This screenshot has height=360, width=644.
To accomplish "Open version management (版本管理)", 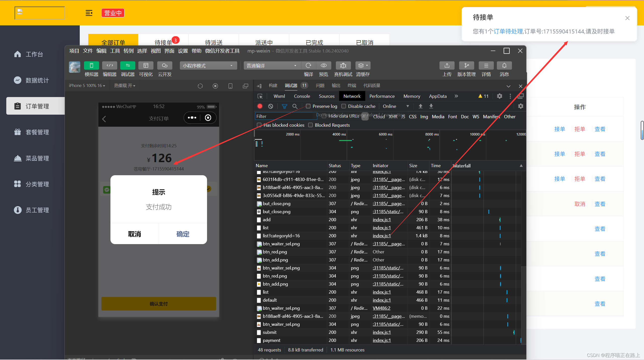I will 466,65.
